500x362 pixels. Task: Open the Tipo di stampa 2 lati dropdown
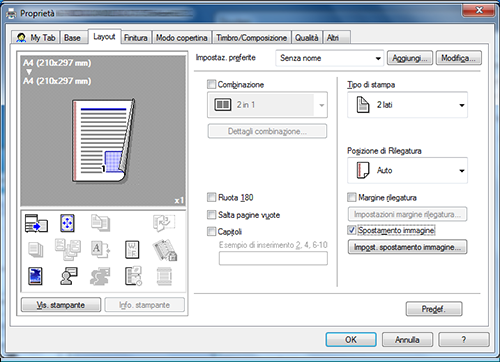click(407, 105)
